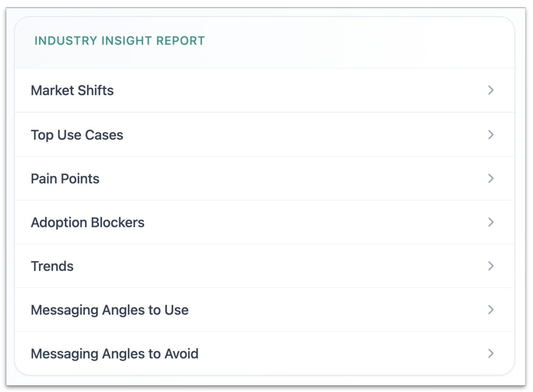533x392 pixels.
Task: Open the Market Shifts section
Action: click(242, 90)
